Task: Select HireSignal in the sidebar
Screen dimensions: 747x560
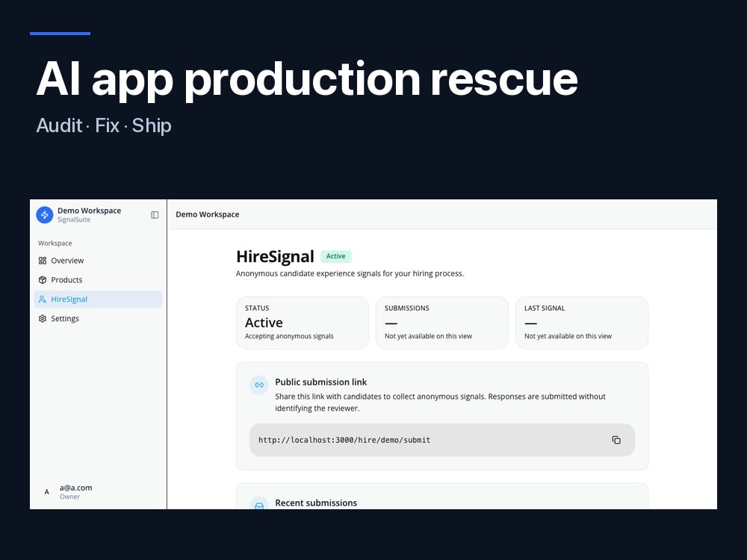Action: [98, 299]
